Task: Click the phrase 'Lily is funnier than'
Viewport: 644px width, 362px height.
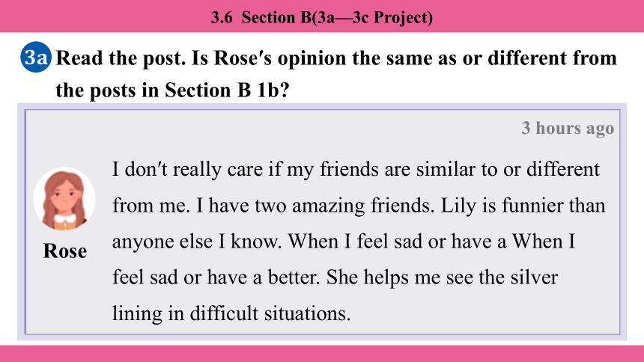Action: tap(523, 206)
